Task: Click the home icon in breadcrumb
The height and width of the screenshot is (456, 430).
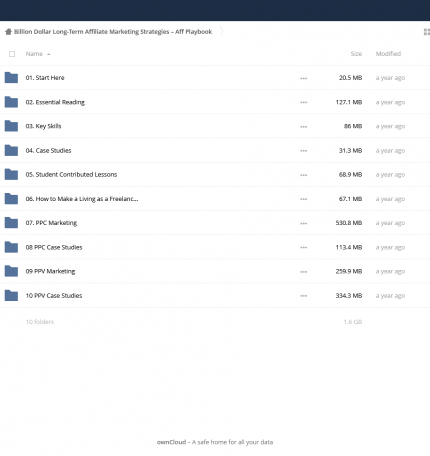Action: click(8, 32)
